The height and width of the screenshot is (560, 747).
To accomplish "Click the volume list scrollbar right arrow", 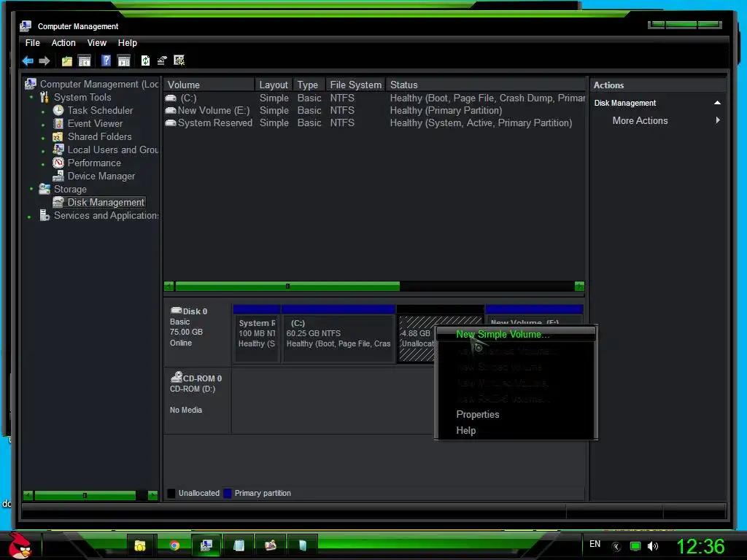I will [x=579, y=286].
